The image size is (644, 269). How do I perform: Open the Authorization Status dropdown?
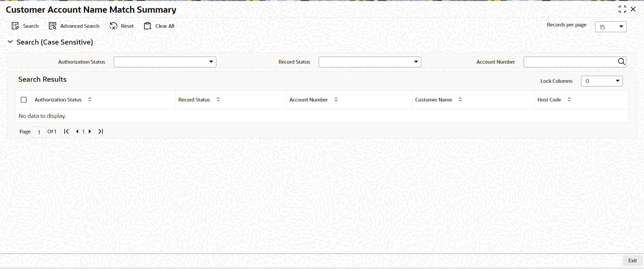165,62
